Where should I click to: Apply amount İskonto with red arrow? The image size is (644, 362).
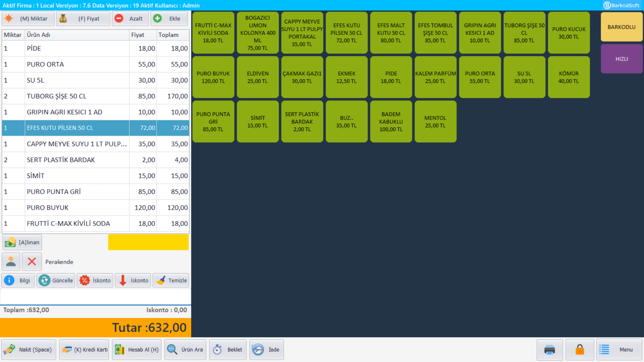pyautogui.click(x=133, y=280)
